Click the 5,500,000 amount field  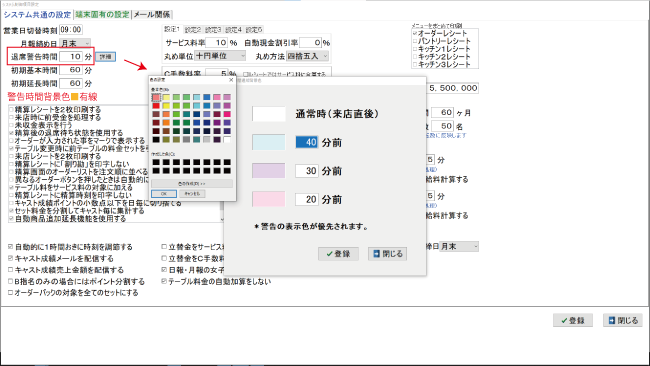click(452, 88)
